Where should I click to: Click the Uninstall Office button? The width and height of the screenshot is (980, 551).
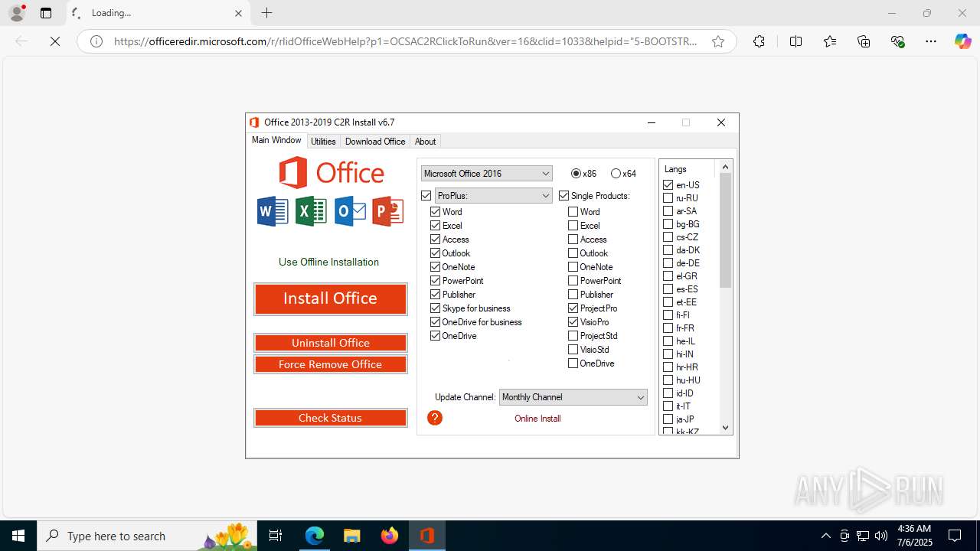tap(330, 343)
